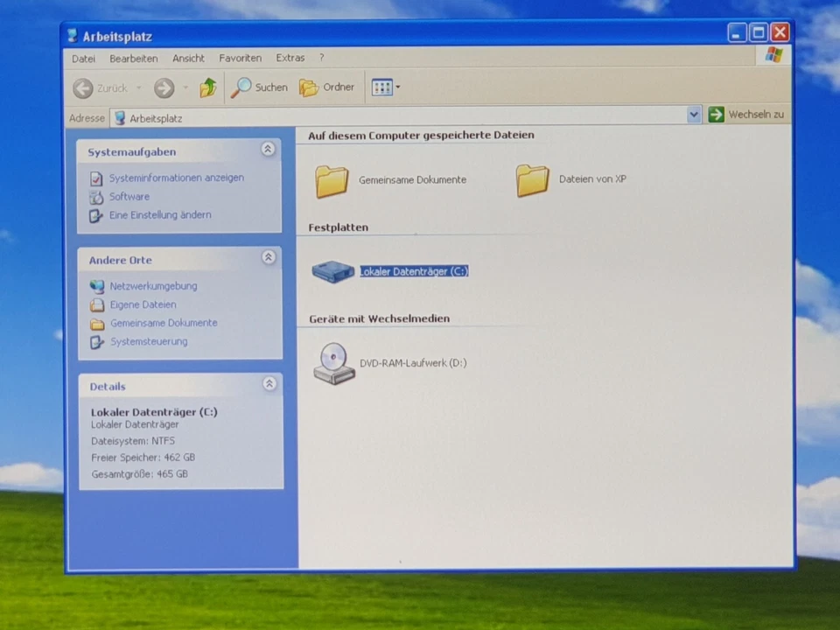Click the forward navigation arrow

164,87
